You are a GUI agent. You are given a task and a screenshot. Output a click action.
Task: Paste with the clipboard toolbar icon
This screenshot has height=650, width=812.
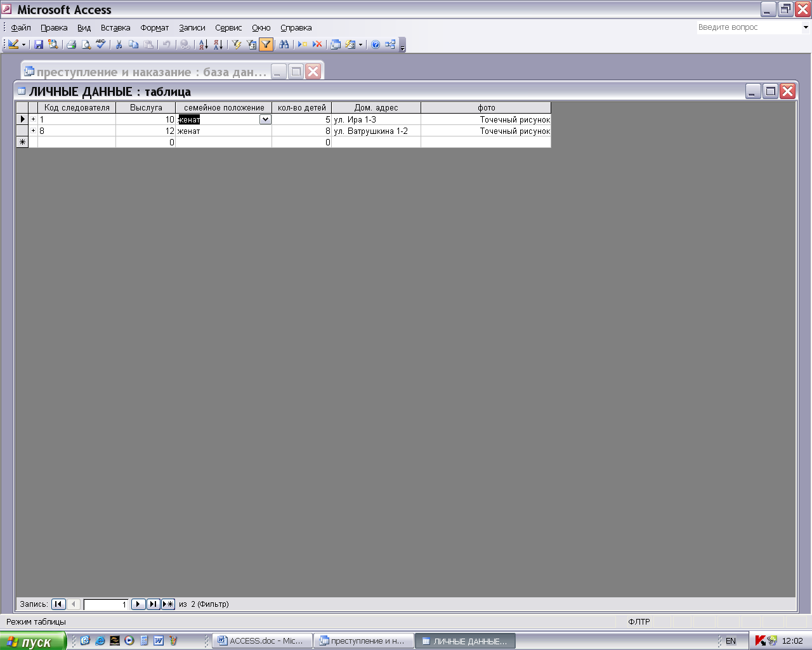coord(148,44)
